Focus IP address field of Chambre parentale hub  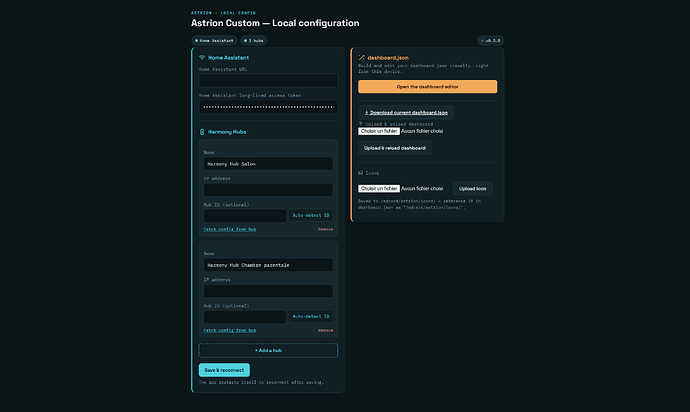268,291
